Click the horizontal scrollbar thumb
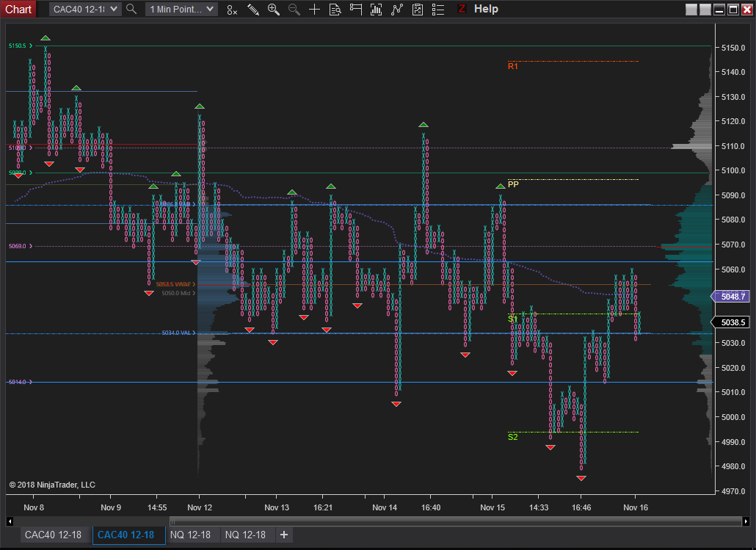756x550 pixels. pyautogui.click(x=456, y=521)
